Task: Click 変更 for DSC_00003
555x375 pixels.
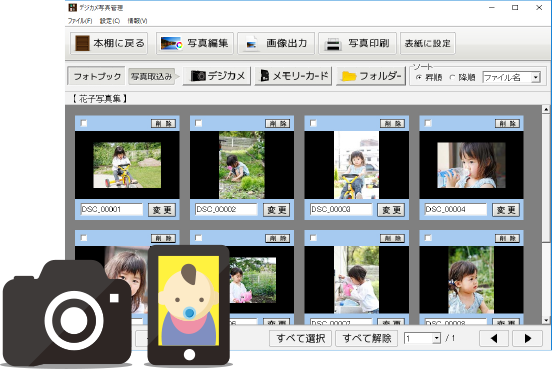Action: click(x=391, y=210)
